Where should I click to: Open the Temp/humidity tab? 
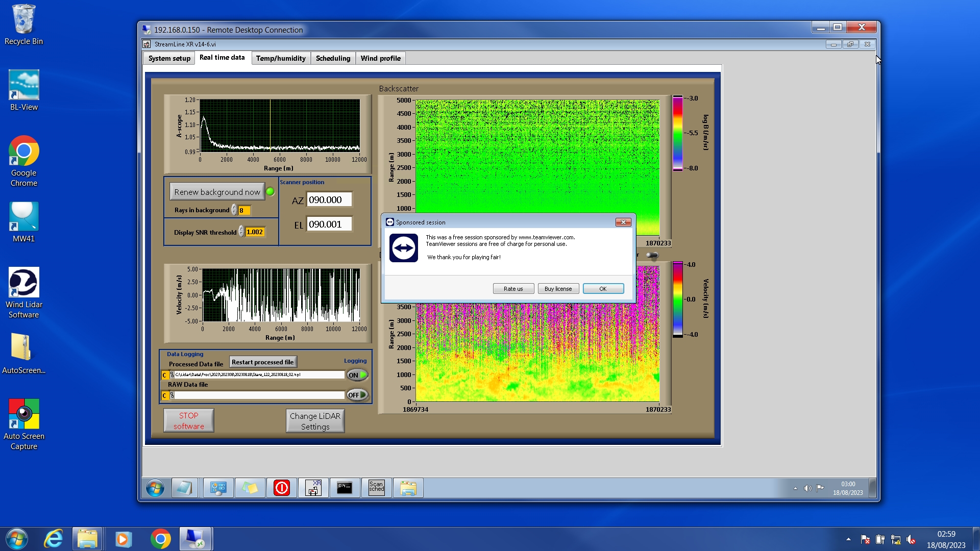coord(280,58)
